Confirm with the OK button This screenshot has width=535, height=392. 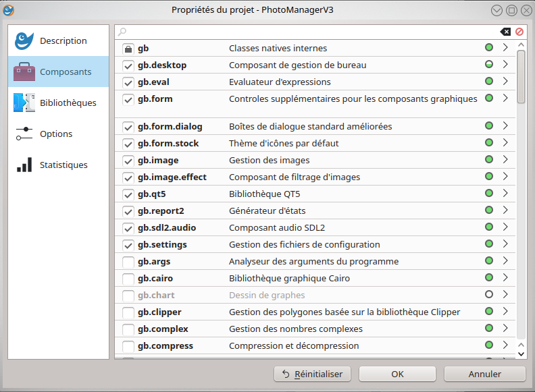(x=397, y=374)
